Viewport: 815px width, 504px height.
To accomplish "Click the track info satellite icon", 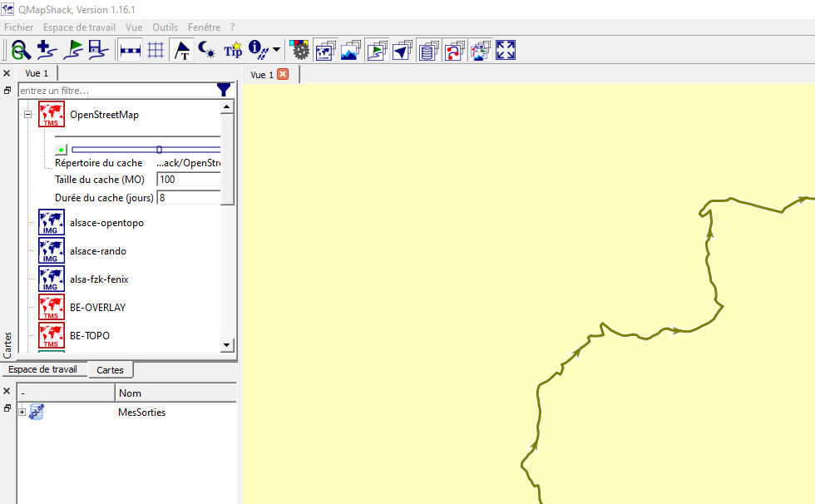I will pyautogui.click(x=259, y=50).
